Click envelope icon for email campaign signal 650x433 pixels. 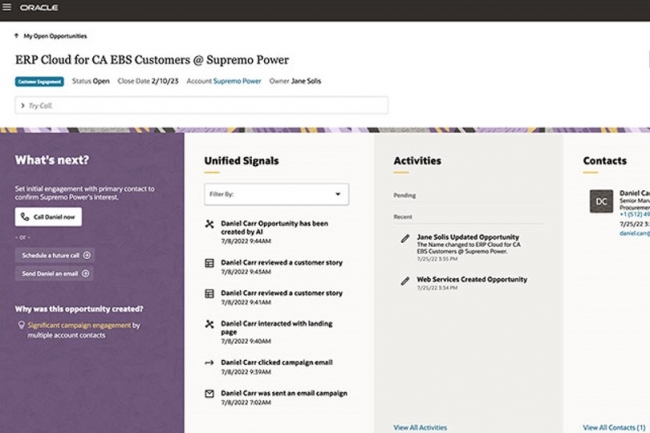click(x=209, y=394)
